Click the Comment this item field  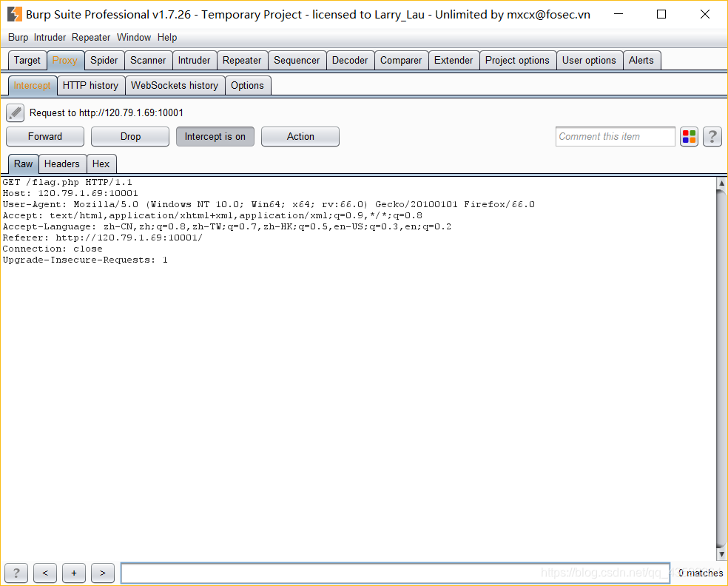[x=616, y=137]
